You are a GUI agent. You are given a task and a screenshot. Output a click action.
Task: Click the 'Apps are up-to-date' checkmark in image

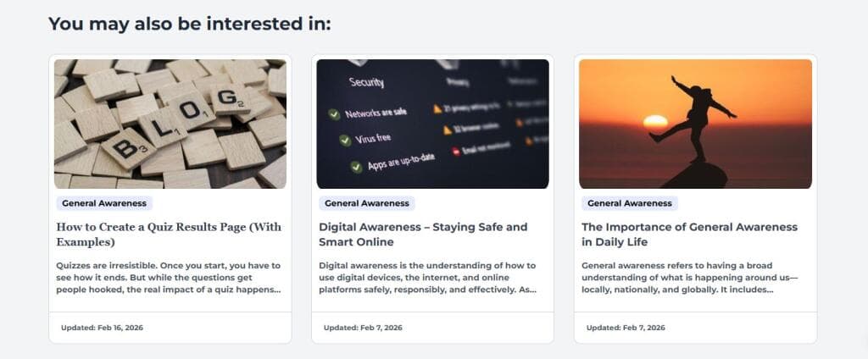point(357,167)
